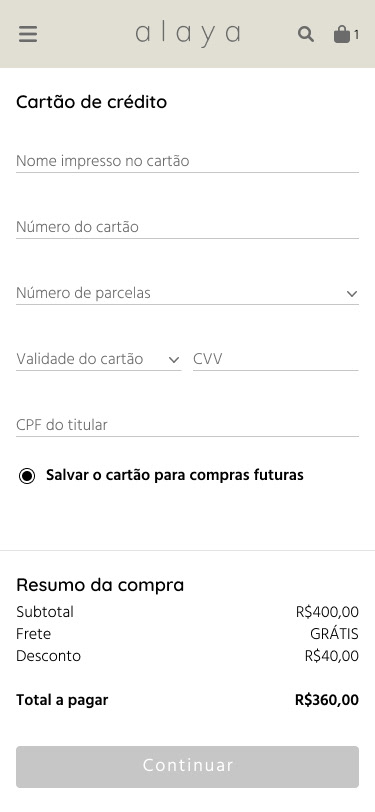375x812 pixels.
Task: Click the CVV input field
Action: (x=276, y=359)
